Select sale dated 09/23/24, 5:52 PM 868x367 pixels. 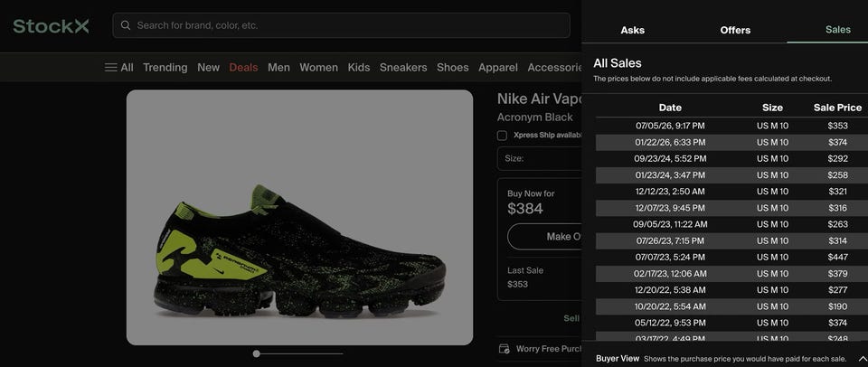pos(731,158)
